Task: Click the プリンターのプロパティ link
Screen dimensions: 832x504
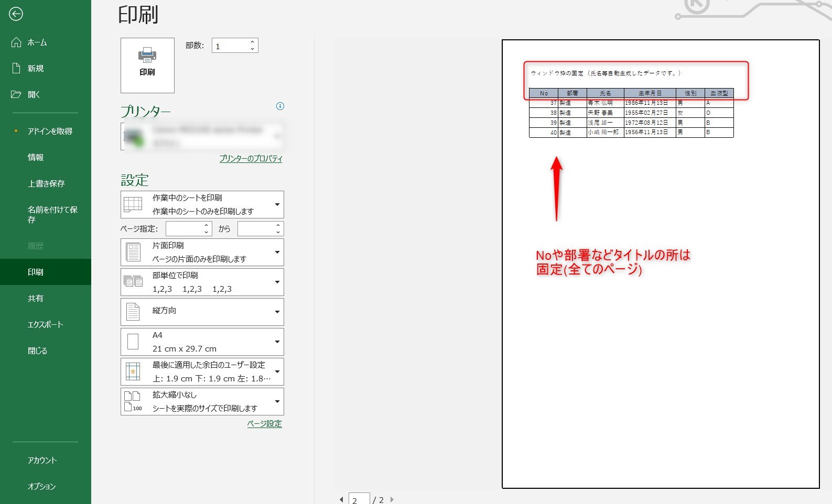Action: (x=251, y=159)
